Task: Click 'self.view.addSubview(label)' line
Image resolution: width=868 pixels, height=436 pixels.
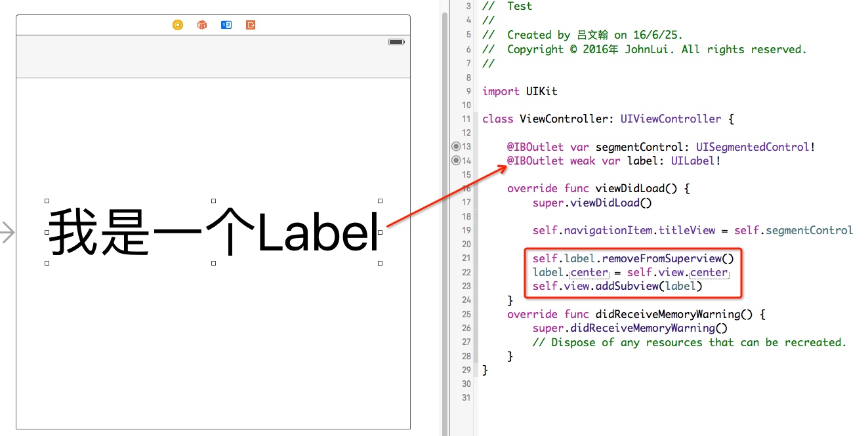Action: tap(617, 286)
